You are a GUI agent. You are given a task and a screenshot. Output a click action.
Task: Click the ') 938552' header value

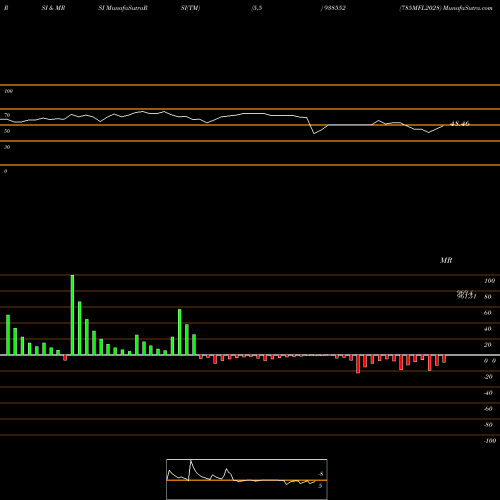[x=333, y=8]
